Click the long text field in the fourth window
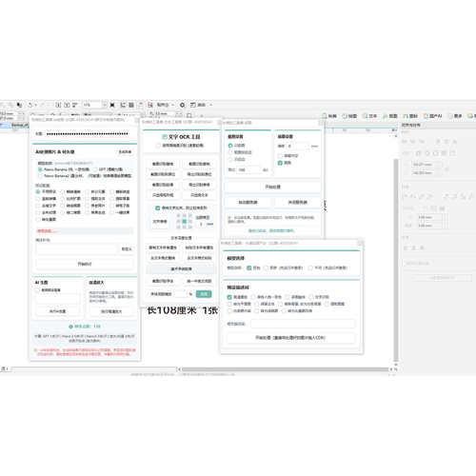 coord(303,324)
